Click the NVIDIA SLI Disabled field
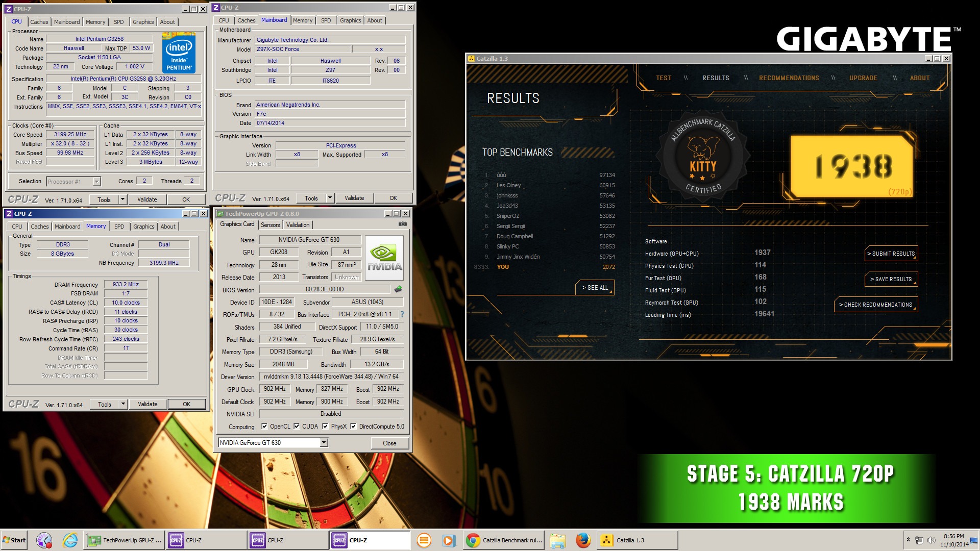This screenshot has width=980, height=551. click(x=331, y=414)
